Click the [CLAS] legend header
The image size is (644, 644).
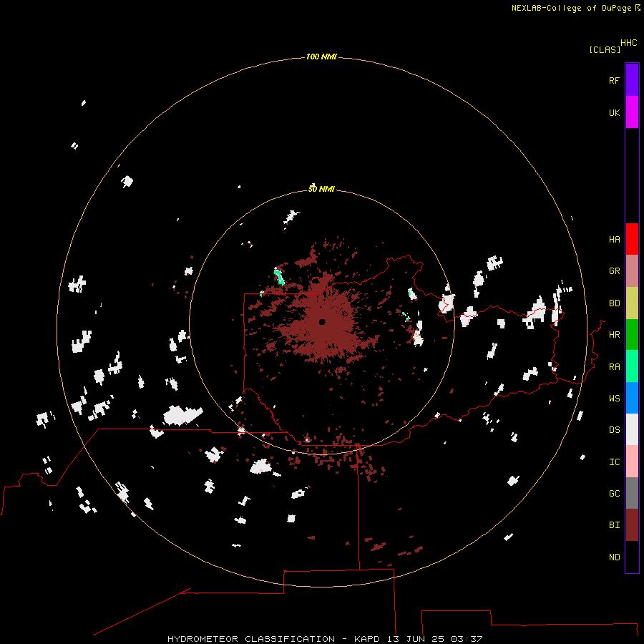coord(604,49)
